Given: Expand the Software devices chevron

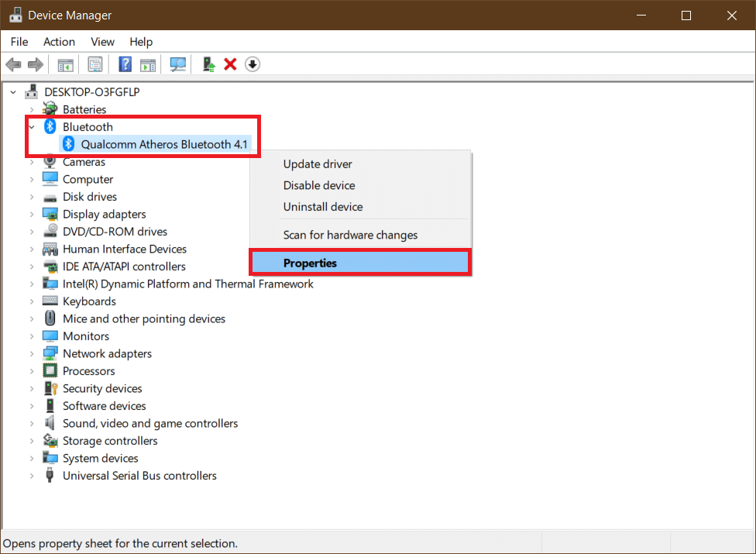Looking at the screenshot, I should coord(32,406).
